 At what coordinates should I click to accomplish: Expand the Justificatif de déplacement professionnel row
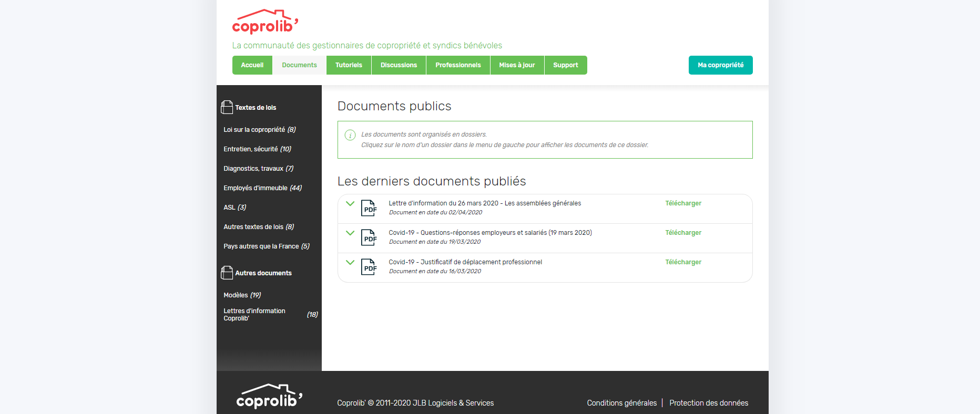point(350,263)
